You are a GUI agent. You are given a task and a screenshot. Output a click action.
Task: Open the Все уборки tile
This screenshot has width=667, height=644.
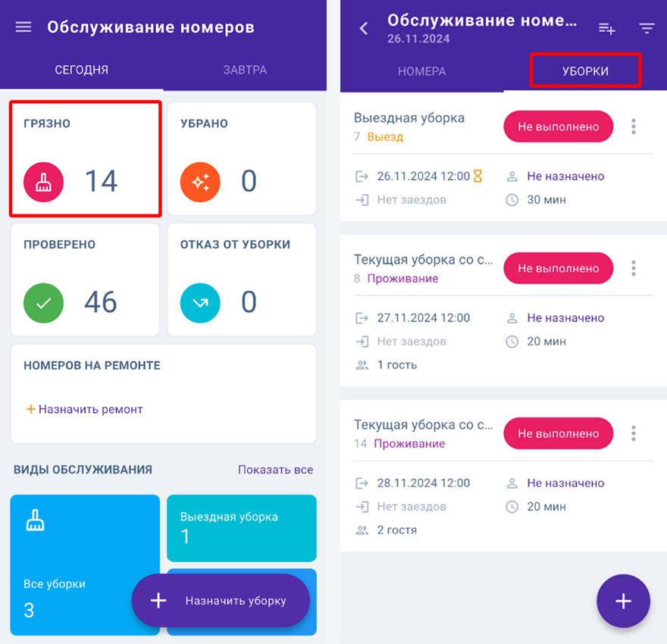[x=85, y=565]
